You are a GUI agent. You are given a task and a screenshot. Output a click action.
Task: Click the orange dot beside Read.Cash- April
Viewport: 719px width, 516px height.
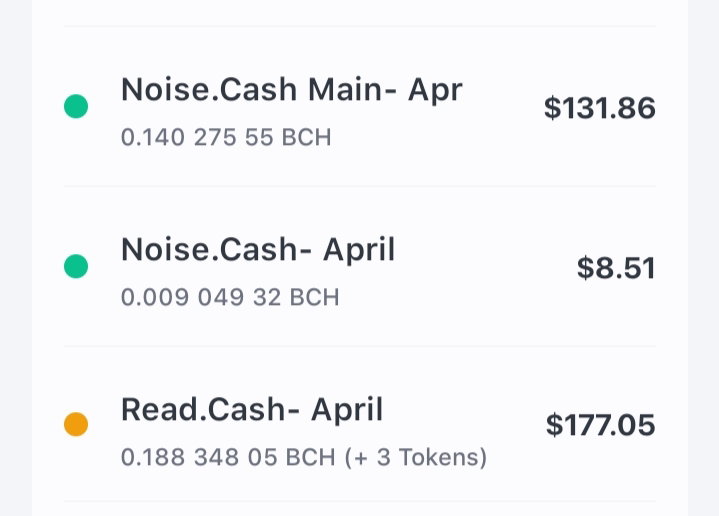pyautogui.click(x=76, y=424)
